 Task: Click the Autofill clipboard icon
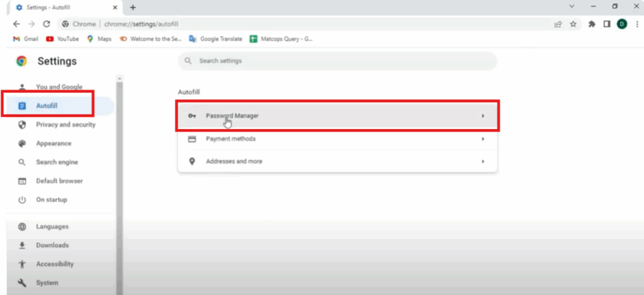22,106
